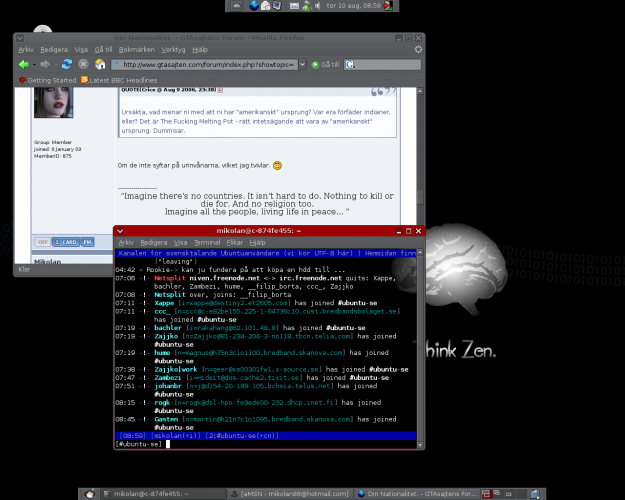
Task: Open the Verktyg menu in Firefox
Action: point(173,48)
